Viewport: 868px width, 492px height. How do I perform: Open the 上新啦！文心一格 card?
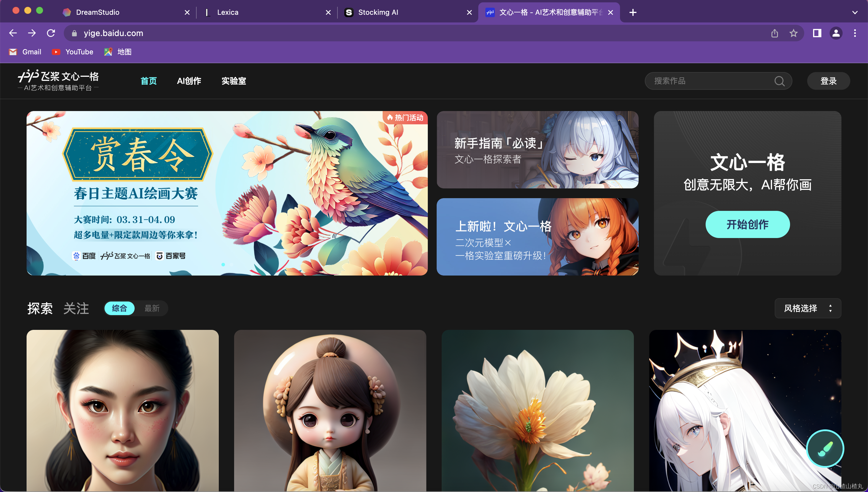pyautogui.click(x=537, y=237)
